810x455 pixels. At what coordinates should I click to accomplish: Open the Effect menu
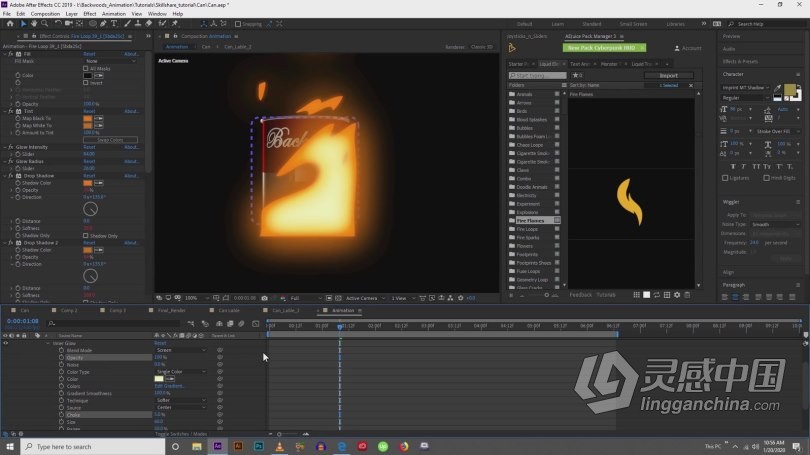tap(90, 14)
